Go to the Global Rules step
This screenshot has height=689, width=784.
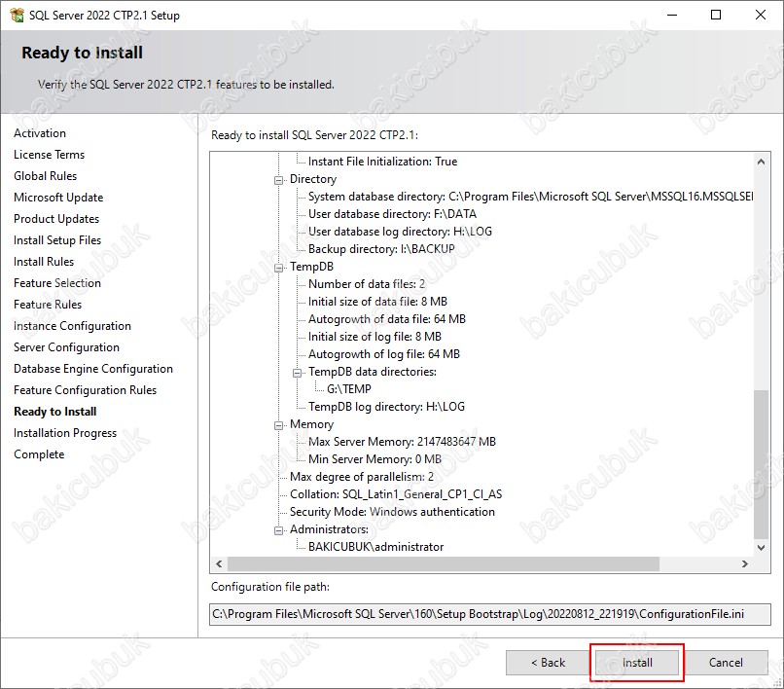click(46, 176)
